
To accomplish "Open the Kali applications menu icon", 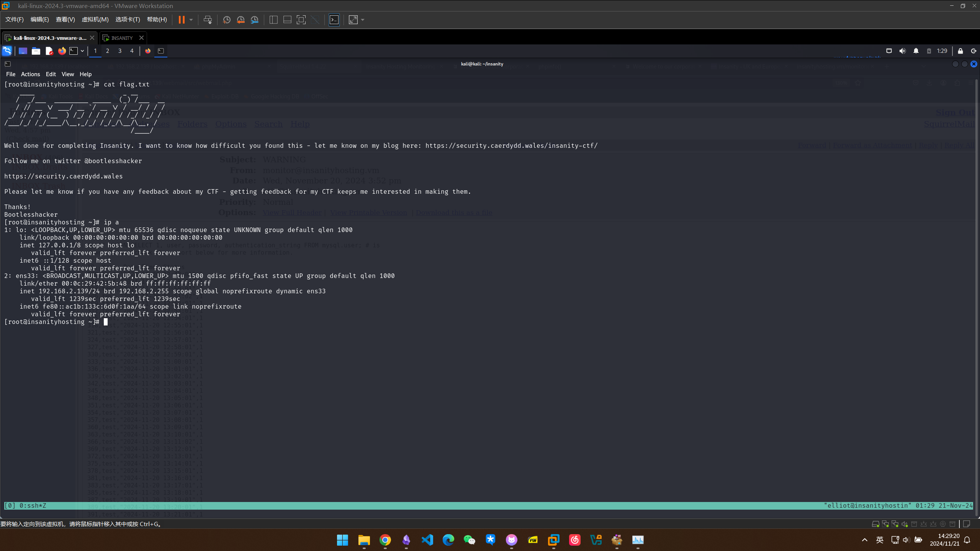I will (7, 51).
